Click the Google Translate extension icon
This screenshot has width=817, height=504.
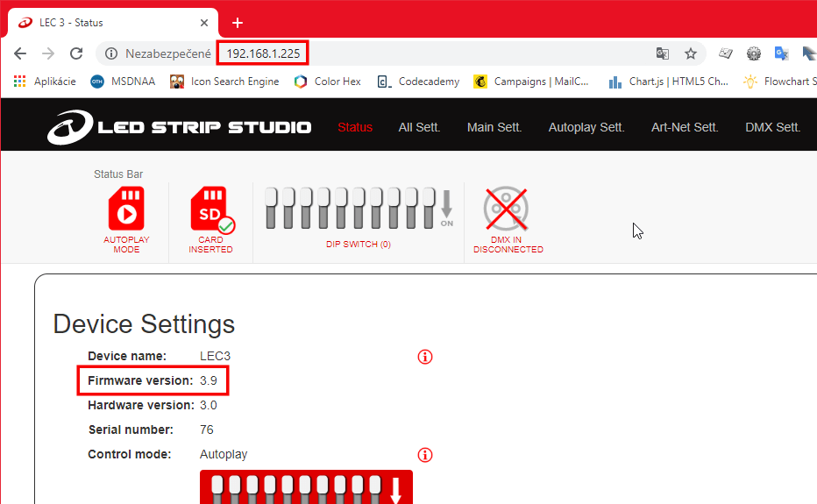pyautogui.click(x=782, y=53)
